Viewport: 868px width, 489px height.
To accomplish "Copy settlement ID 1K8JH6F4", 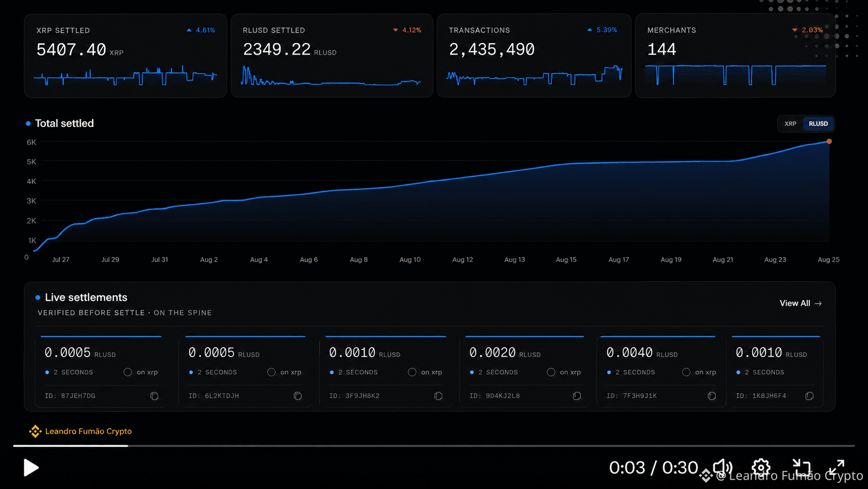I will (809, 396).
